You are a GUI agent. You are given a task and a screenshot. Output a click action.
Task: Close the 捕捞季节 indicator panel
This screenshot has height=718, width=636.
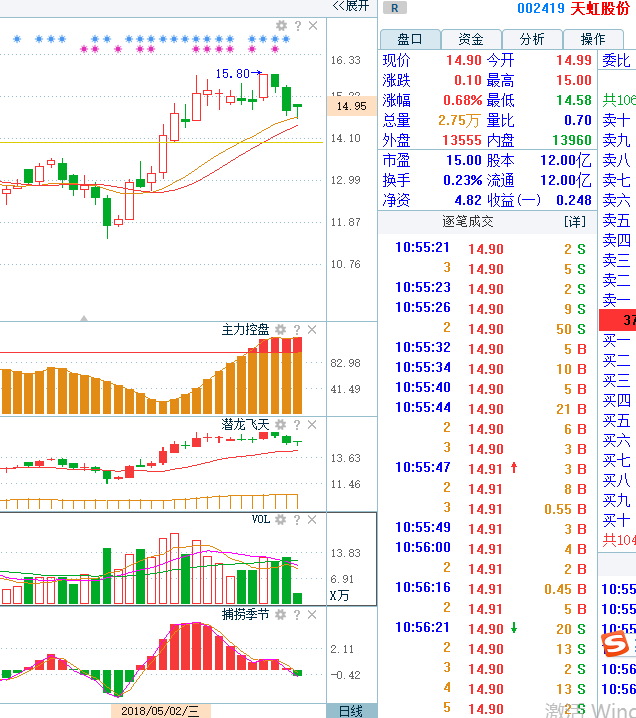point(312,615)
